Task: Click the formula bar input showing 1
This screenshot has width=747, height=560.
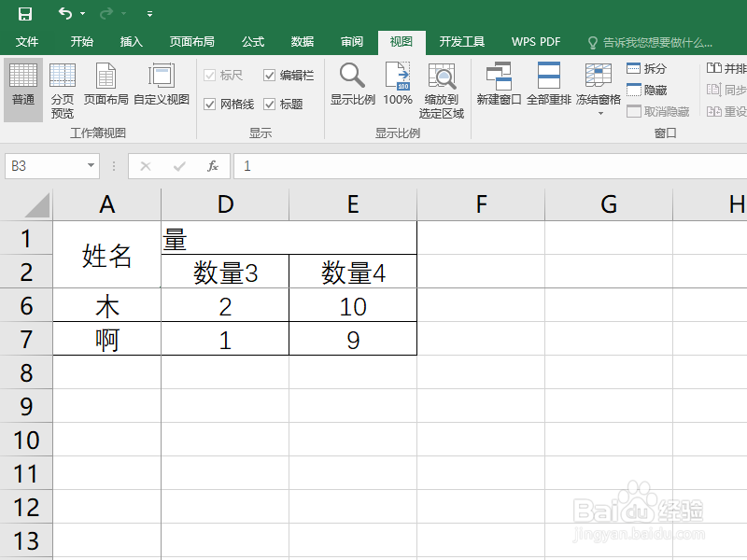Action: click(x=490, y=166)
